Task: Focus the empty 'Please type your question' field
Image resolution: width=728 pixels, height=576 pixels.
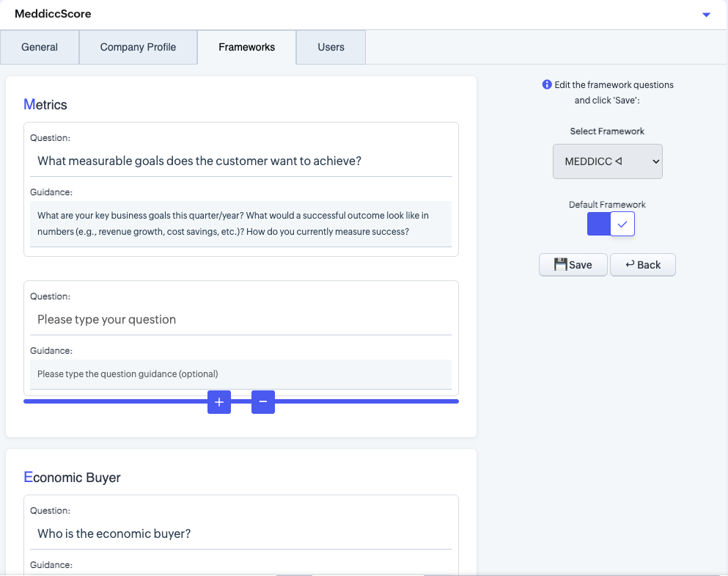Action: point(240,319)
